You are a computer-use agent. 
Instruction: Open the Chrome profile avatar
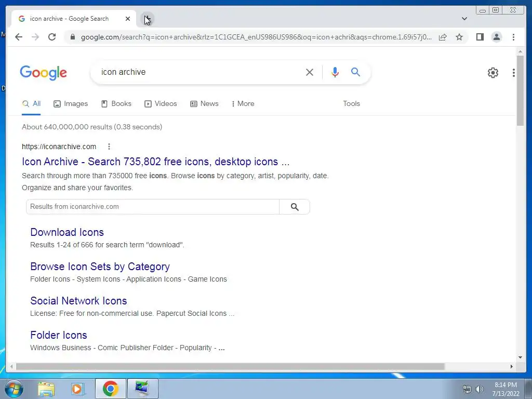[496, 37]
